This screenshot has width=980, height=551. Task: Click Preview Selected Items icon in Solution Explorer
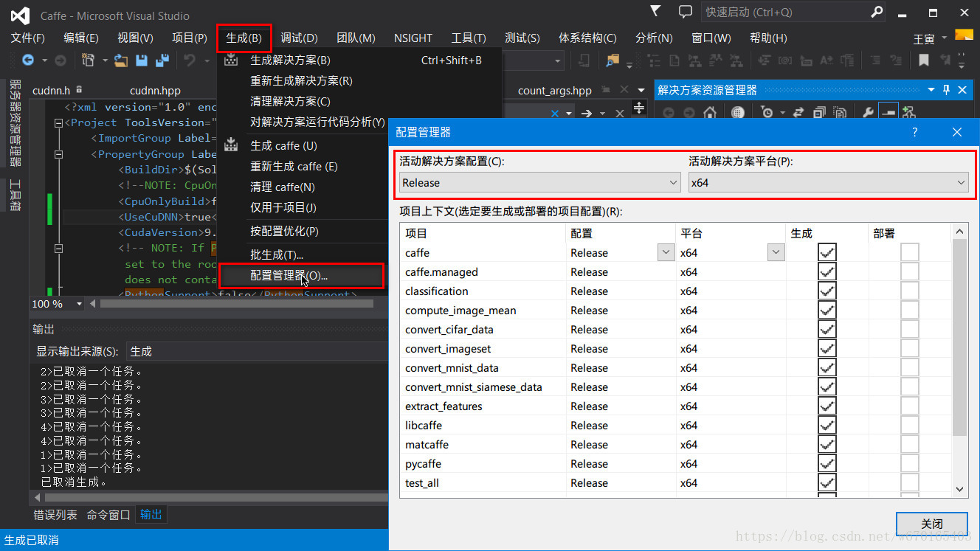888,112
